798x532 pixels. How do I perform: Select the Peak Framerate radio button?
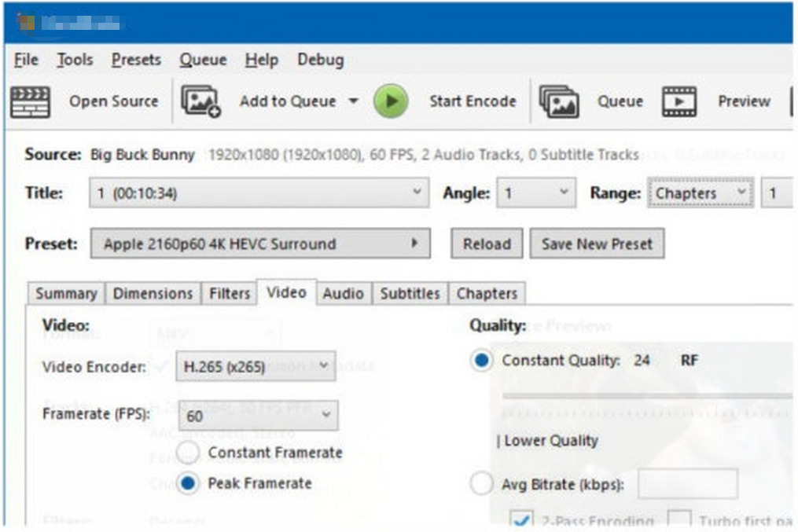point(189,483)
